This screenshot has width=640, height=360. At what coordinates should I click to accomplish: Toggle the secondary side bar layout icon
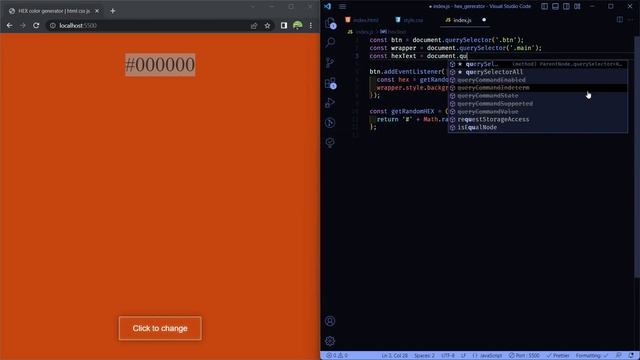[567, 6]
